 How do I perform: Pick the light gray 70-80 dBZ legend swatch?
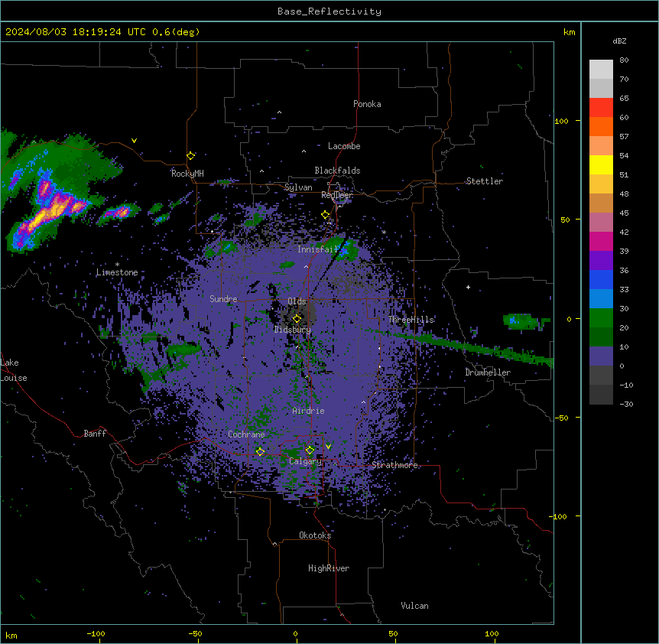(x=601, y=69)
